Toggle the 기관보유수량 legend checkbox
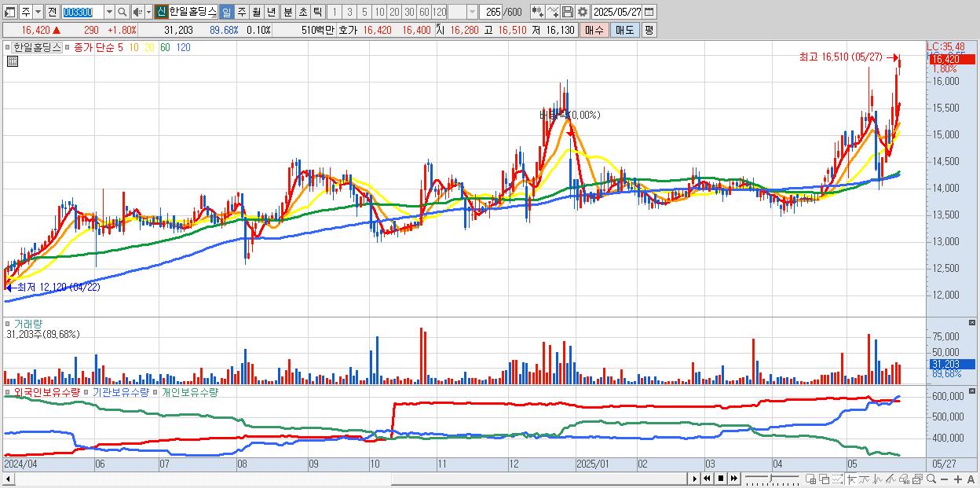 (86, 392)
